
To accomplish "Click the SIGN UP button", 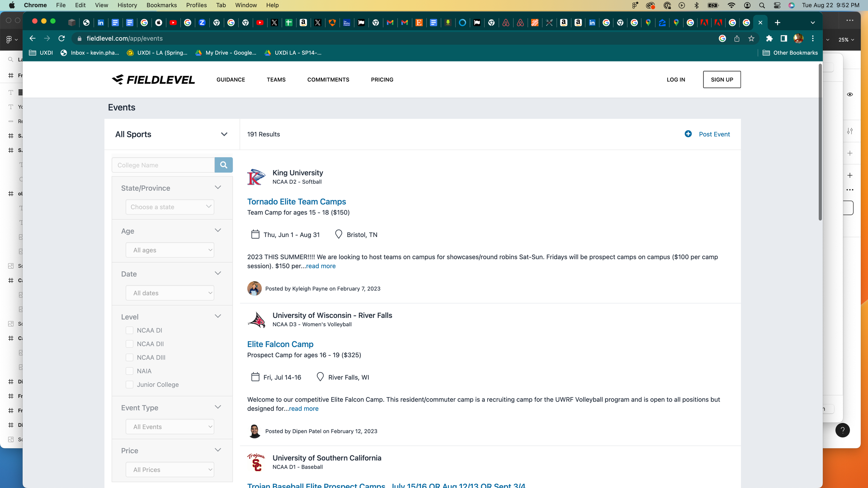I will [722, 79].
